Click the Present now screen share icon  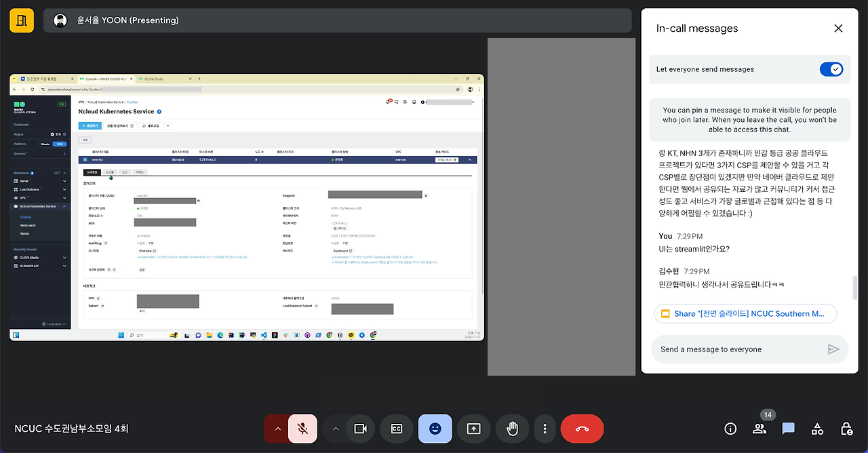tap(473, 429)
